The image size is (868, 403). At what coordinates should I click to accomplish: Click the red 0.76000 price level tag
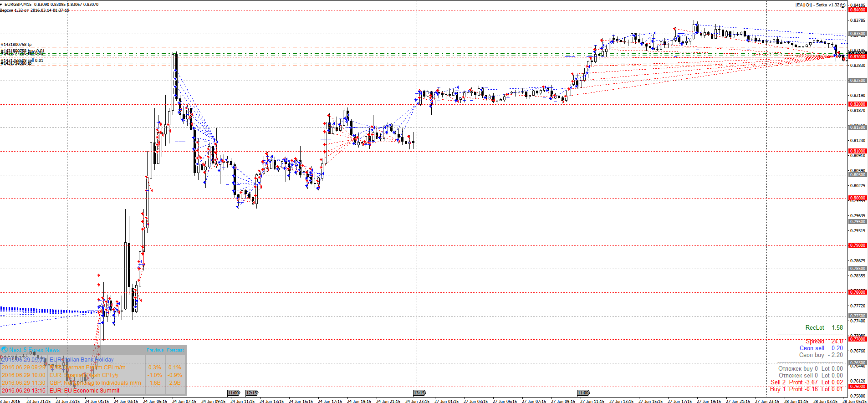point(858,387)
